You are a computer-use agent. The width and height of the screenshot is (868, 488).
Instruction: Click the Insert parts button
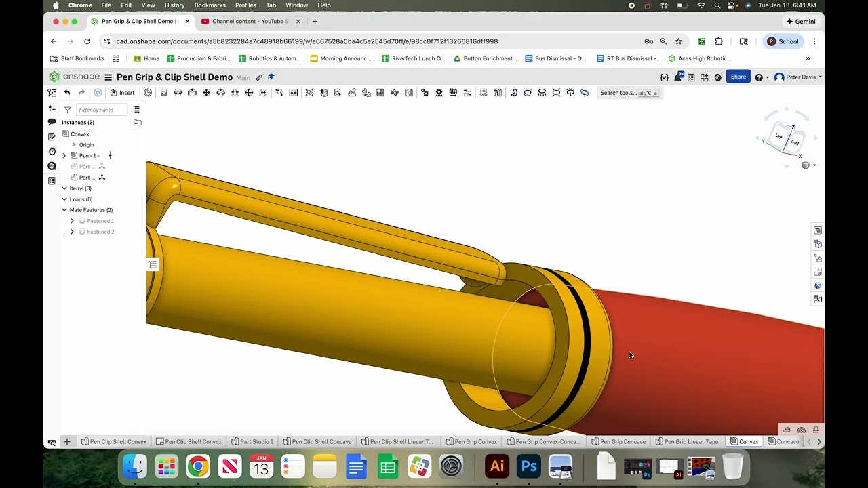123,93
